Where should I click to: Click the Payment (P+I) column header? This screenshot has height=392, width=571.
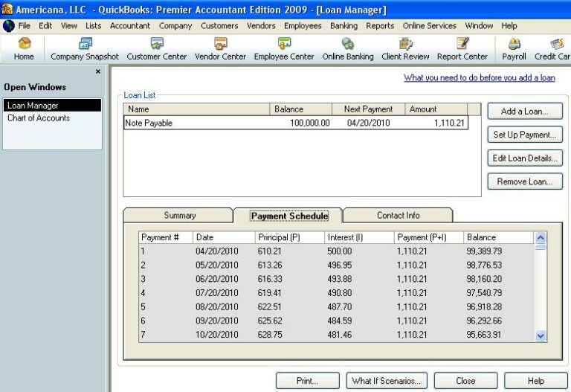click(x=429, y=237)
